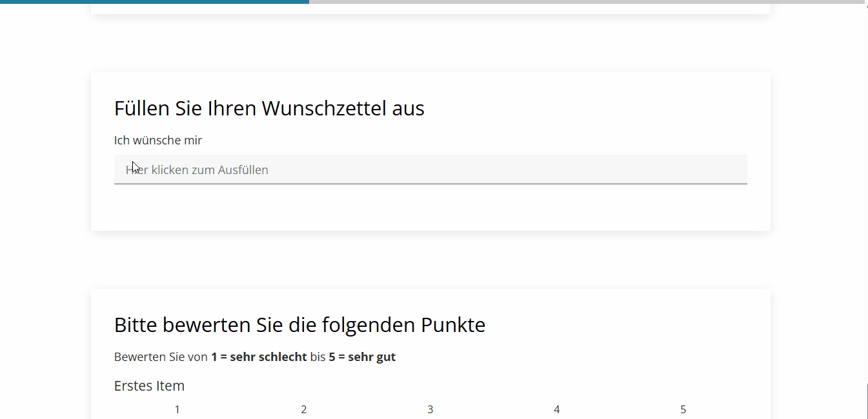Select rating 4 for Erstes Item

pyautogui.click(x=556, y=409)
